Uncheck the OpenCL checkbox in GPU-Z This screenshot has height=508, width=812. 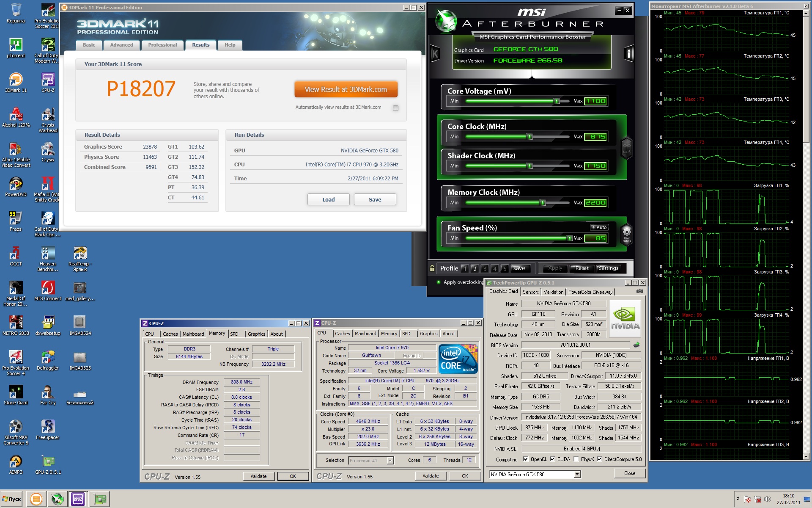coord(525,459)
